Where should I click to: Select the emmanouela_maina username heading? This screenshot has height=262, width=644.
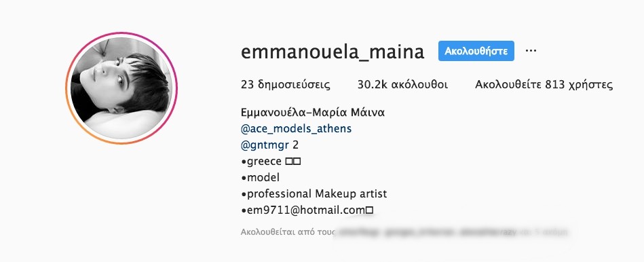pyautogui.click(x=333, y=52)
